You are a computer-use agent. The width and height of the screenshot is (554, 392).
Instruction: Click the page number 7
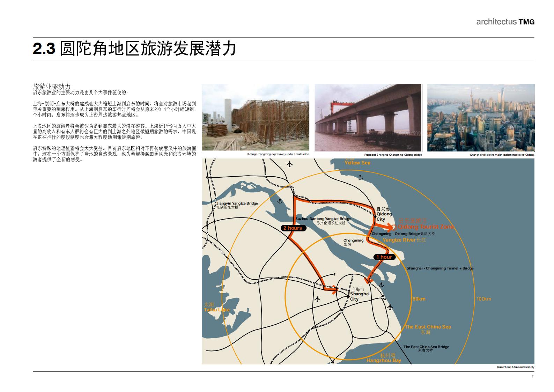(x=533, y=377)
